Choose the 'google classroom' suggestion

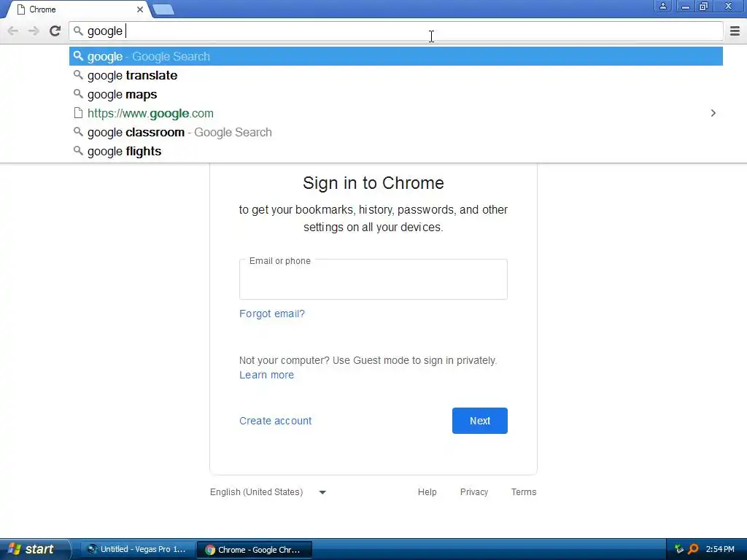pos(396,133)
